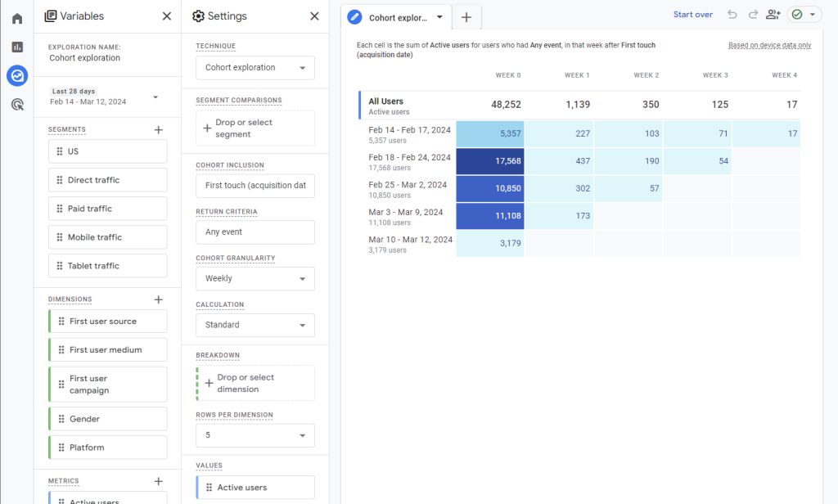Select the First user campaign dimension
838x504 pixels.
pyautogui.click(x=107, y=385)
